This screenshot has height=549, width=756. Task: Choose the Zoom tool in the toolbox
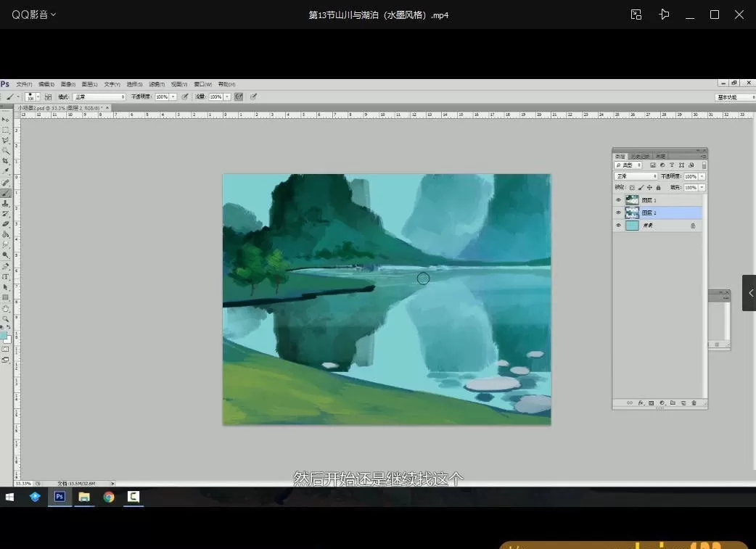point(6,319)
